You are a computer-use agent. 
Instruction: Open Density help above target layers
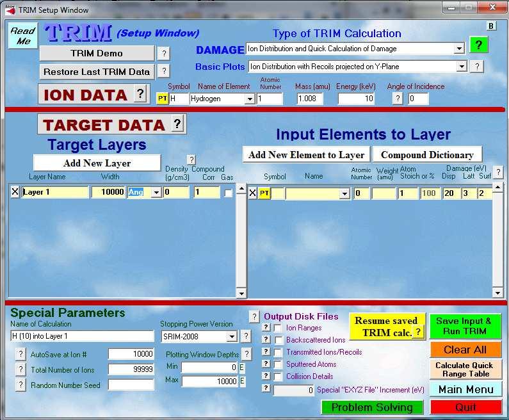click(x=191, y=159)
